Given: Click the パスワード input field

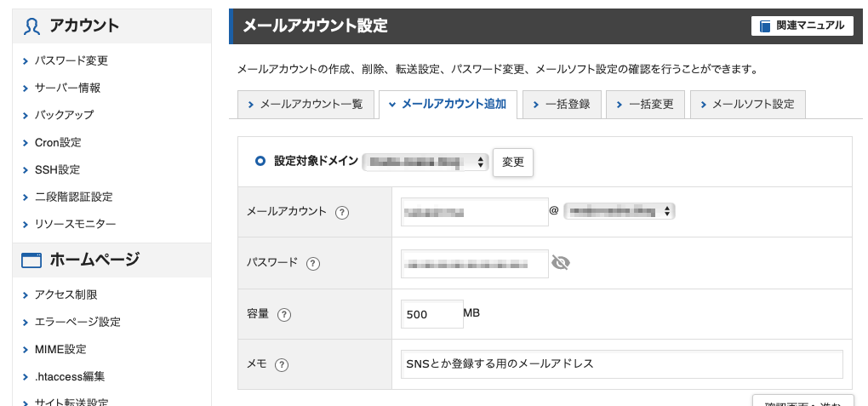Looking at the screenshot, I should click(x=474, y=264).
